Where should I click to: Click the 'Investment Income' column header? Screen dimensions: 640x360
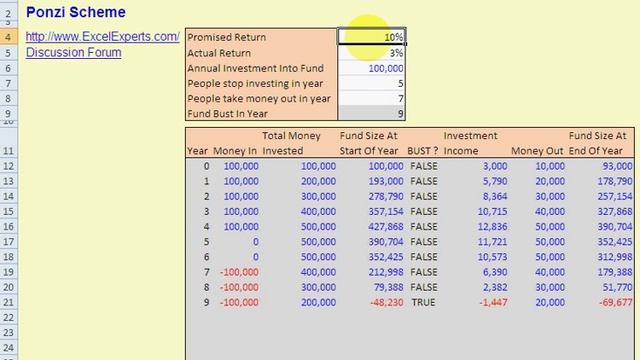(470, 143)
